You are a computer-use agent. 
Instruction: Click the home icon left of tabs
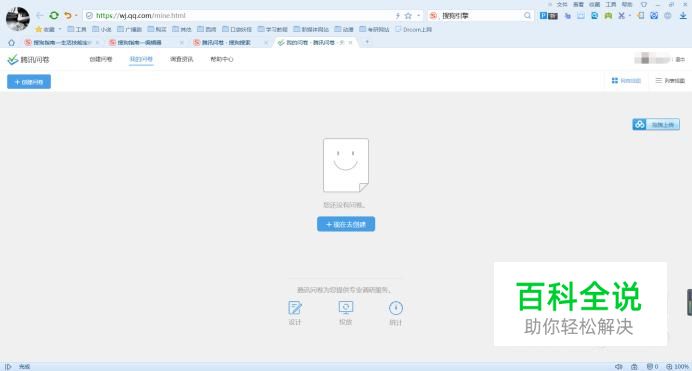[x=11, y=42]
